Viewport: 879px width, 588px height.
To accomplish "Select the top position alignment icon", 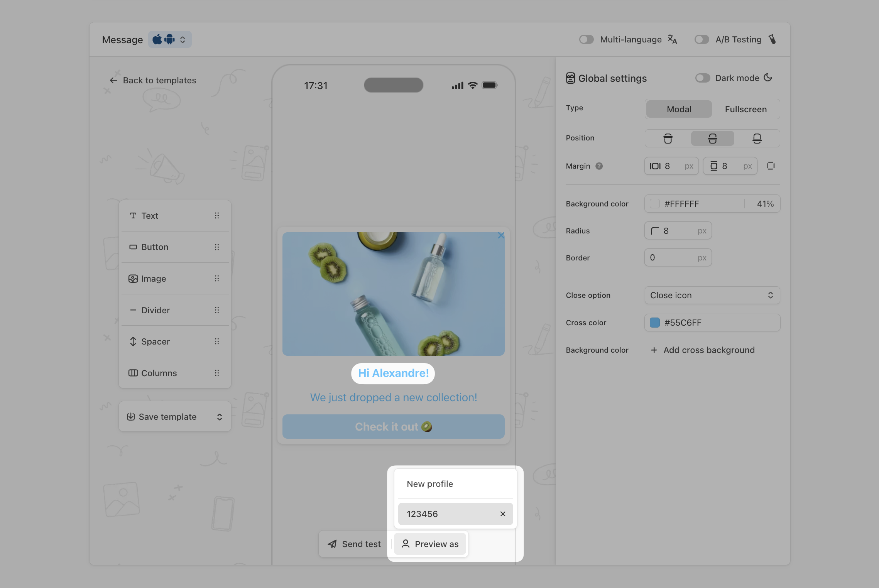I will [x=668, y=139].
